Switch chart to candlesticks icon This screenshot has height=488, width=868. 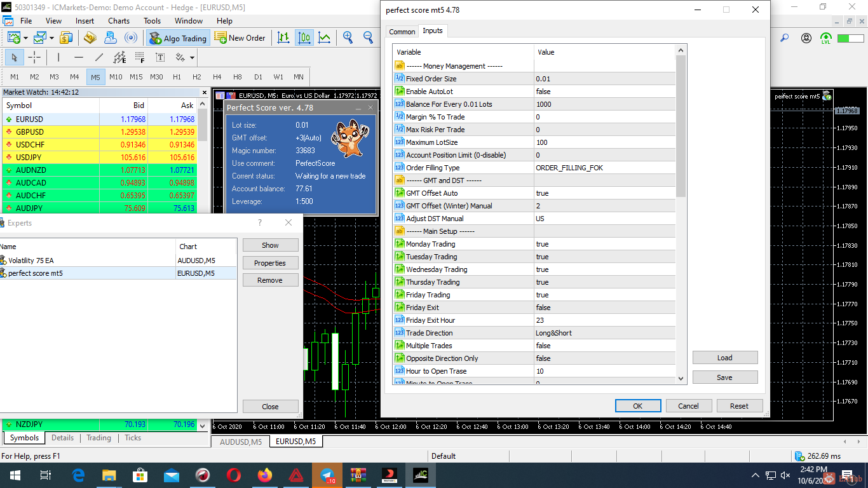pos(304,38)
